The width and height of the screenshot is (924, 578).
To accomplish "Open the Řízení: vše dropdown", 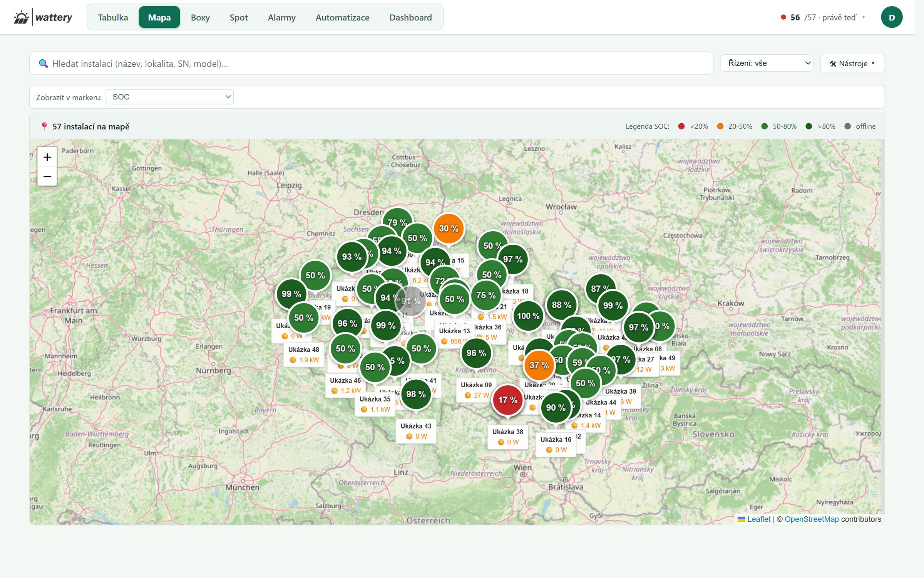I will 767,63.
